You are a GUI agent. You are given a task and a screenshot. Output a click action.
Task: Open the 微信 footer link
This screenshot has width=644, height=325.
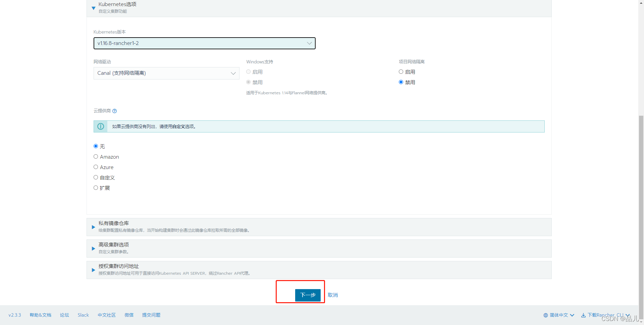point(129,315)
